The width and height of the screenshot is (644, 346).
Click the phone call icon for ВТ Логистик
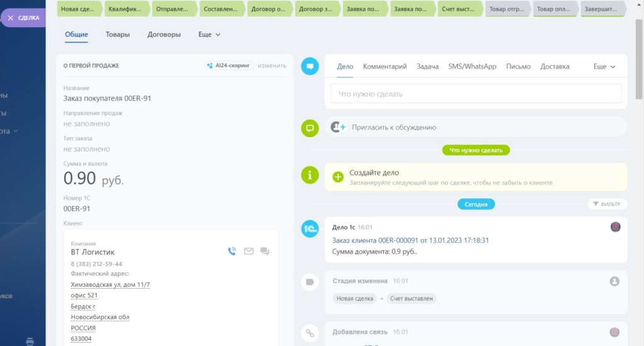coord(232,251)
